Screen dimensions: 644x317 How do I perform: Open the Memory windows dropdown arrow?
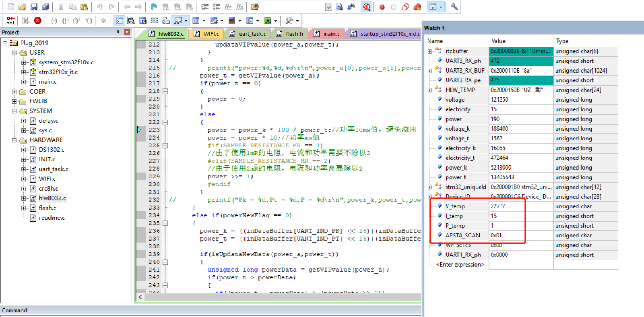pos(204,21)
